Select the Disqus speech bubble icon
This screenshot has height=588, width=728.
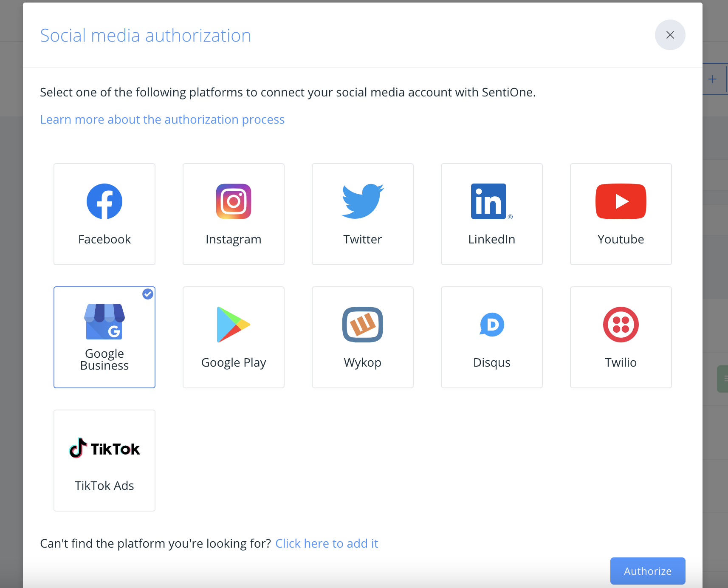(x=492, y=325)
